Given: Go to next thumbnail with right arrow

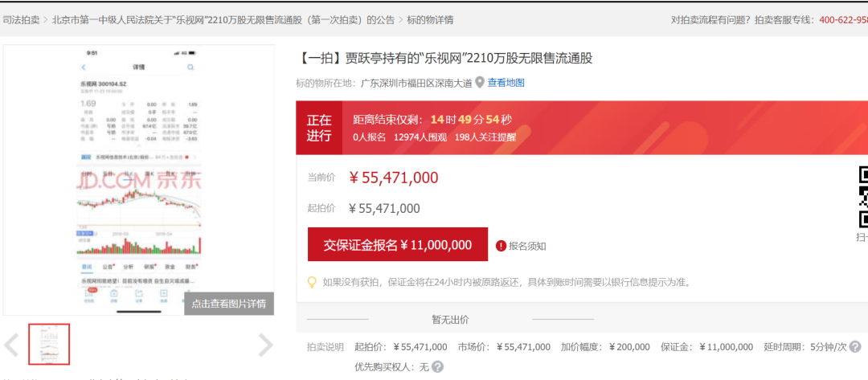Looking at the screenshot, I should click(266, 345).
